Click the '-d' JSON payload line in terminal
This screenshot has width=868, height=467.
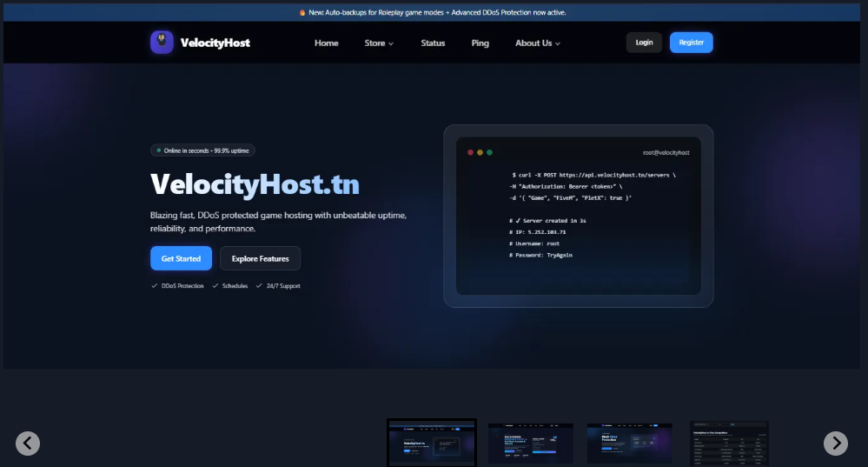coord(570,197)
